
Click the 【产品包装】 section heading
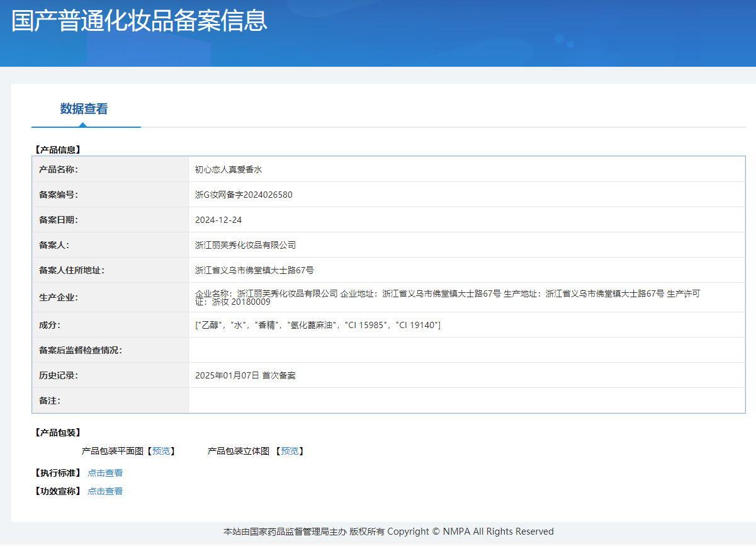57,433
